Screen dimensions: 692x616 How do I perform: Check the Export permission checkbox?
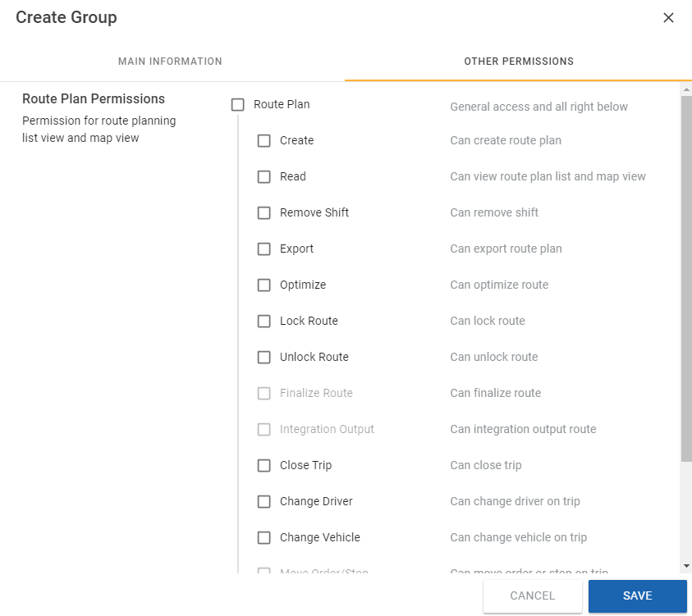(264, 249)
